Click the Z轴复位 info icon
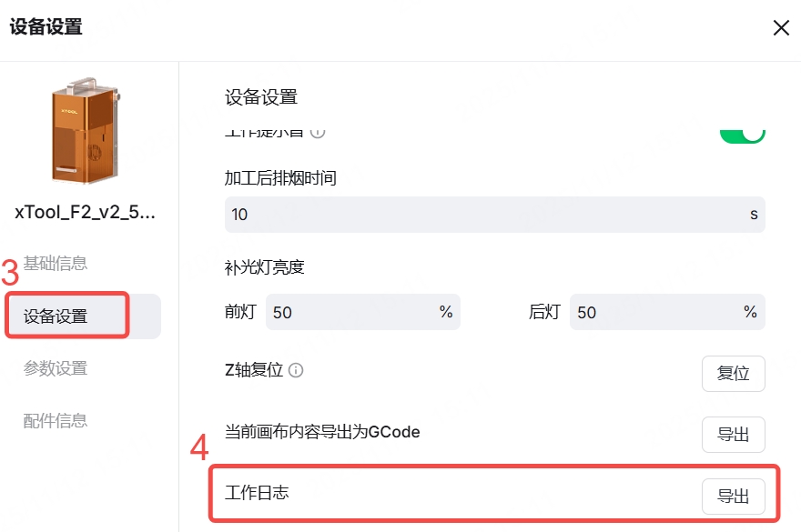Image resolution: width=801 pixels, height=532 pixels. click(296, 371)
